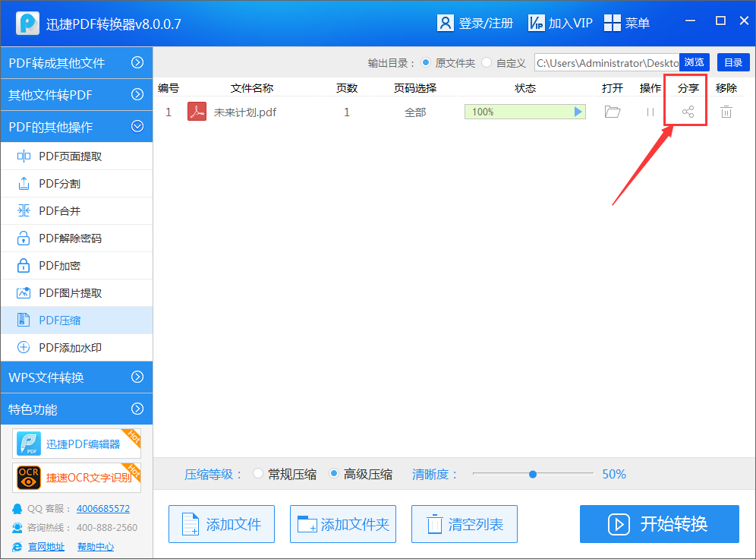Click the red PDF file icon
756x559 pixels.
[x=197, y=112]
